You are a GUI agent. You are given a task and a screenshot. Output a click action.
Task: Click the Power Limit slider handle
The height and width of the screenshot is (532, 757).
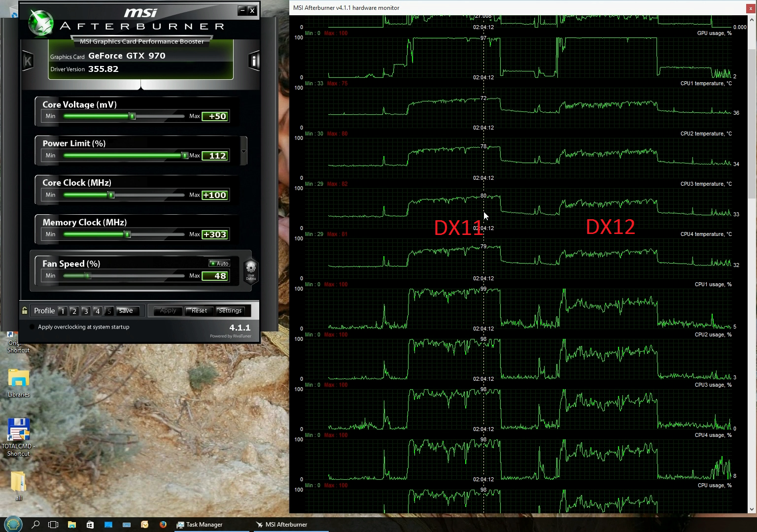(x=185, y=156)
